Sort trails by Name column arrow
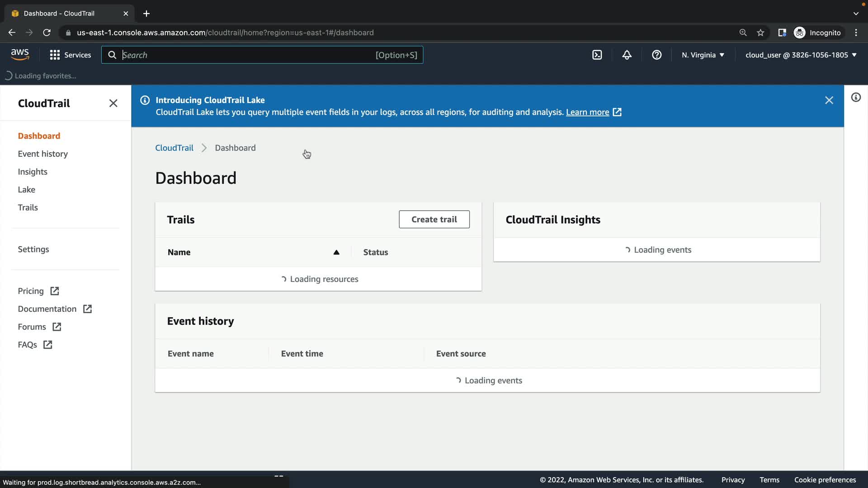Image resolution: width=868 pixels, height=488 pixels. coord(336,253)
